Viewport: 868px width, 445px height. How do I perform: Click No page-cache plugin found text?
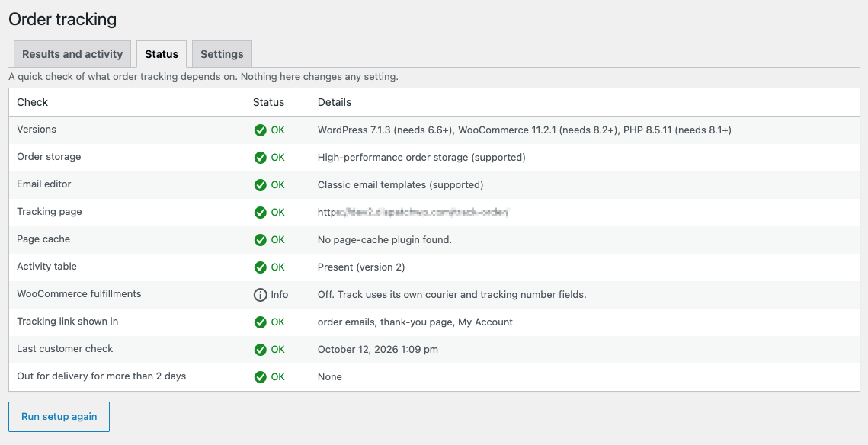[x=385, y=240]
